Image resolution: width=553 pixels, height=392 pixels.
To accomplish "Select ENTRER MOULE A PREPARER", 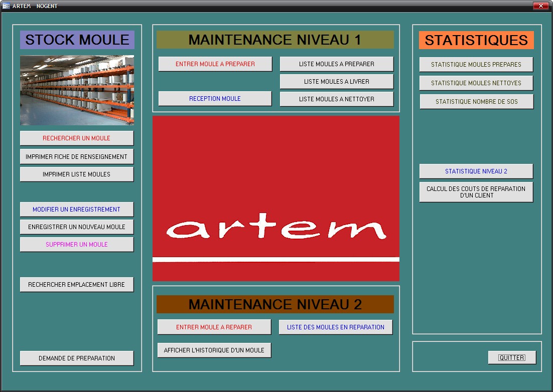I will 215,64.
